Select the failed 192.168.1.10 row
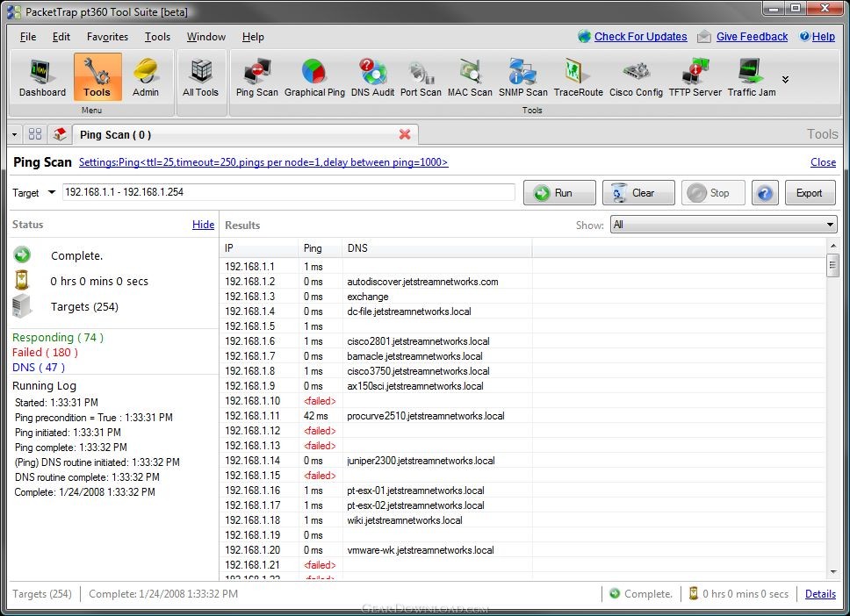The image size is (850, 616). [523, 401]
